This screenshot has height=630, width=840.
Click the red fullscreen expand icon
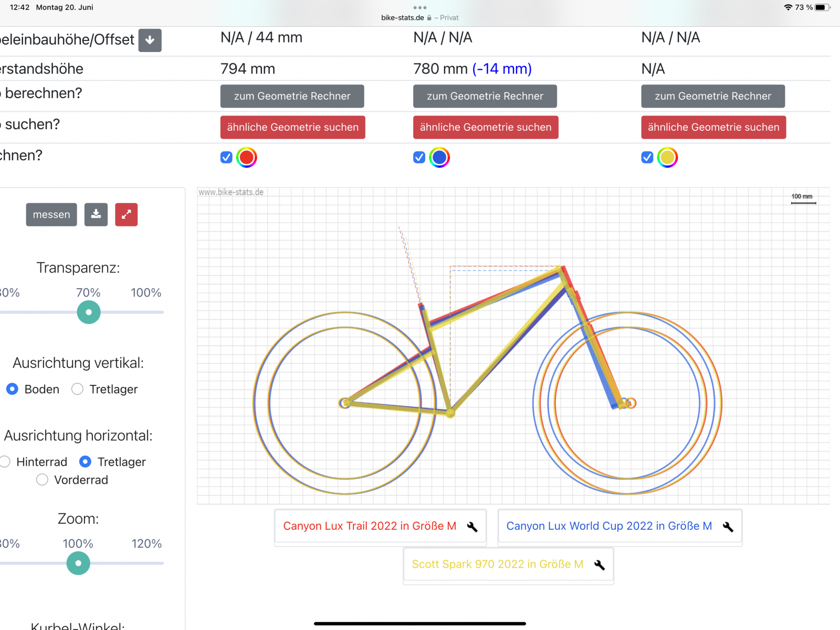(127, 214)
